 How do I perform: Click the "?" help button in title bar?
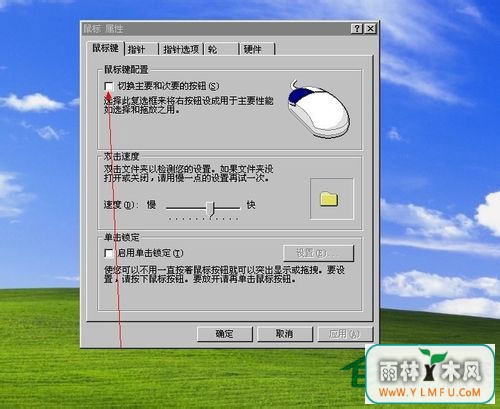357,29
